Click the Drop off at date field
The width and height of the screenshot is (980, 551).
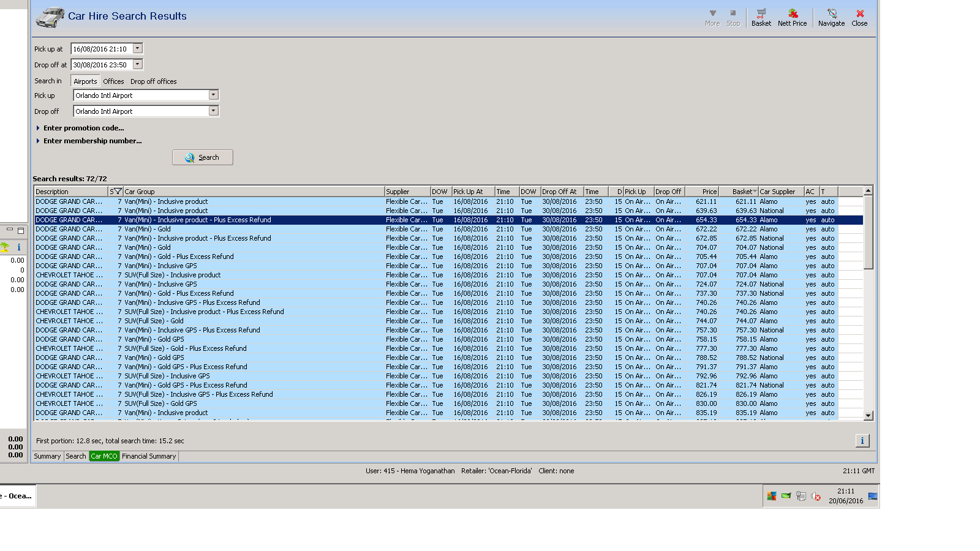click(102, 64)
